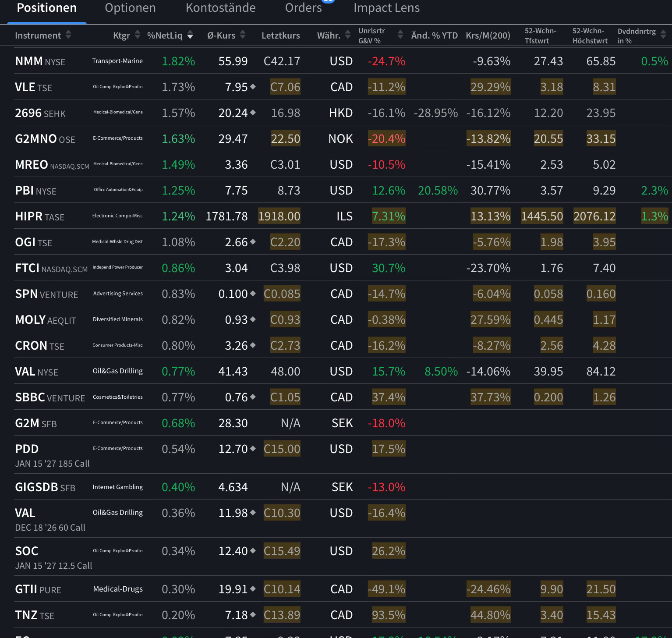This screenshot has width=672, height=638.
Task: Select the VAL DEC 18 '26 60 Call
Action: 50,520
